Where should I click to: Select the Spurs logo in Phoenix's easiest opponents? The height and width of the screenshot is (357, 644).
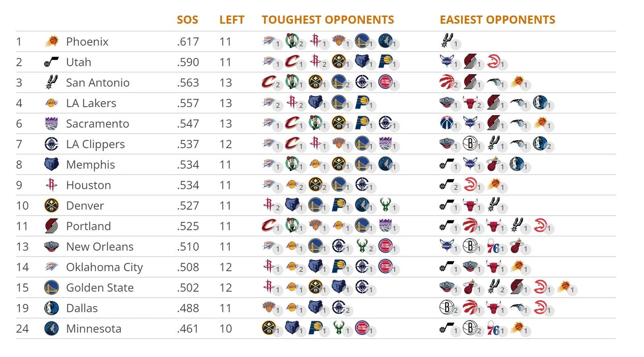click(x=446, y=41)
